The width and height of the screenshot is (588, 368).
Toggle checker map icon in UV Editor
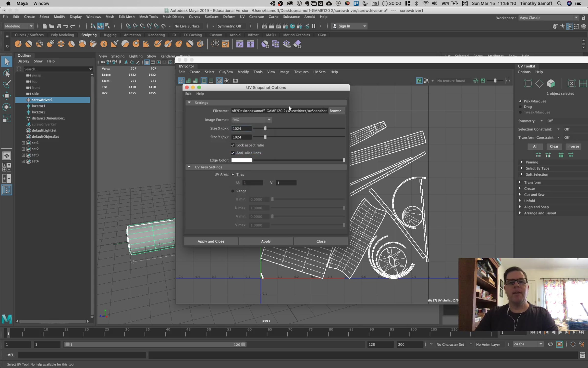tap(426, 81)
